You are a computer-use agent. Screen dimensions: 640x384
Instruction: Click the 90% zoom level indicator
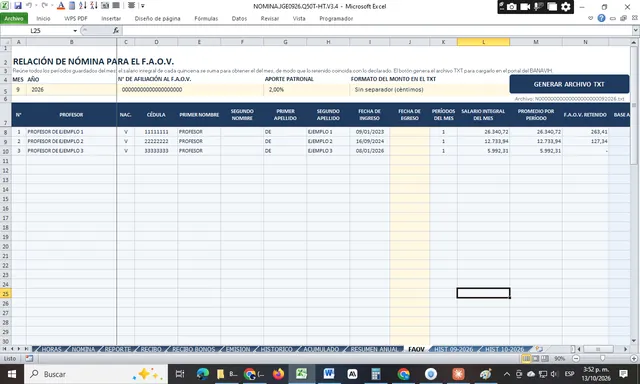[560, 359]
